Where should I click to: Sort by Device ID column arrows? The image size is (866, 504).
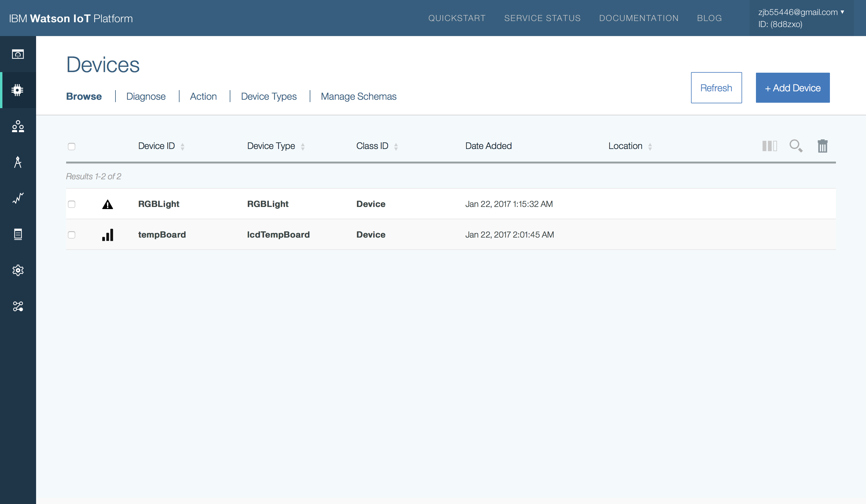pos(183,147)
